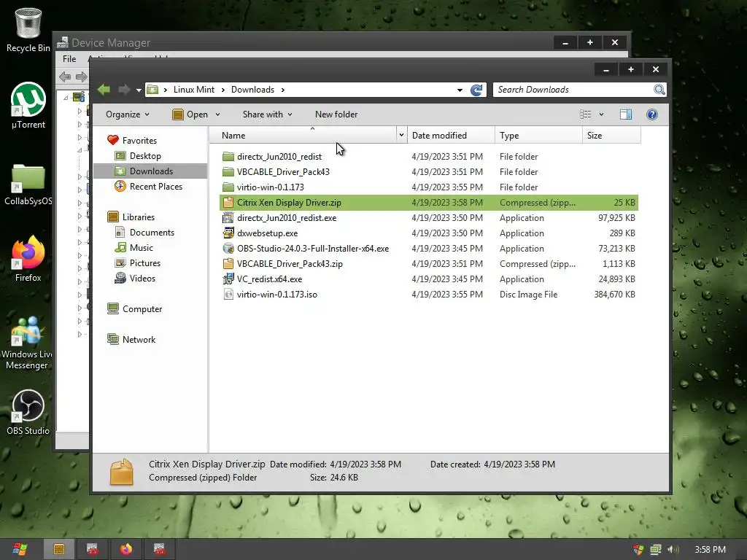
Task: Click the taskbar clock showing 3:58 PM
Action: (x=710, y=550)
